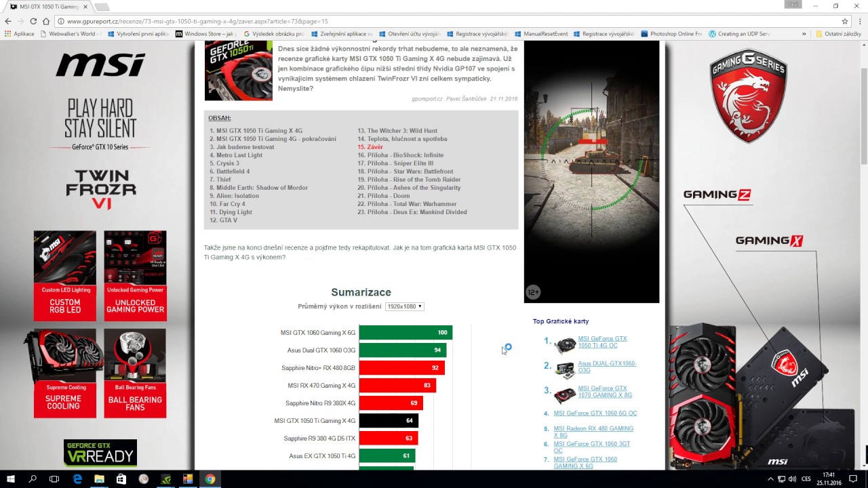Screen dimensions: 868x488
Task: Open the resolution 1920x1080 dropdown
Action: click(x=404, y=306)
